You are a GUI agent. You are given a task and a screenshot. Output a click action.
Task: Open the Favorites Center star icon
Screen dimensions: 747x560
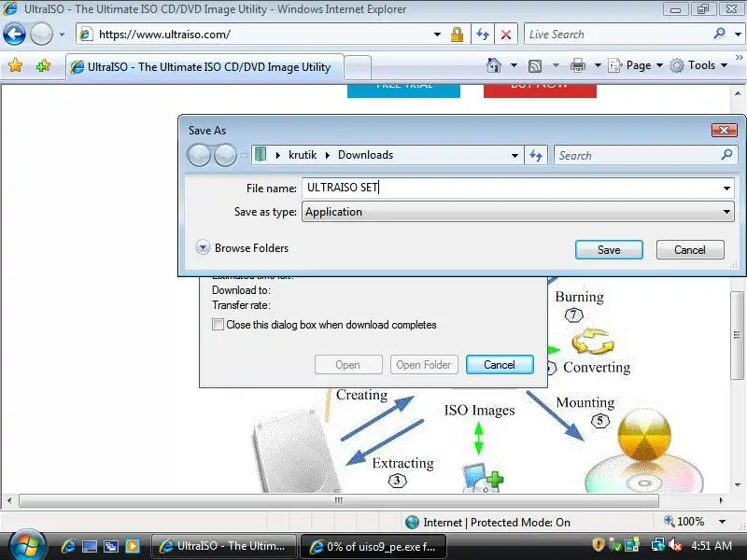click(x=15, y=65)
